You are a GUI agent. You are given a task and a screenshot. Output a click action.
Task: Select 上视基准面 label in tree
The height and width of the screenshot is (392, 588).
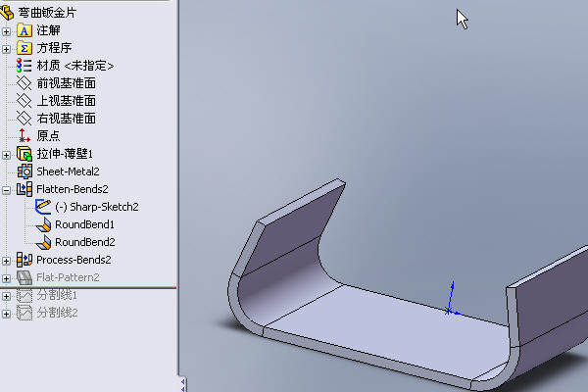(66, 101)
